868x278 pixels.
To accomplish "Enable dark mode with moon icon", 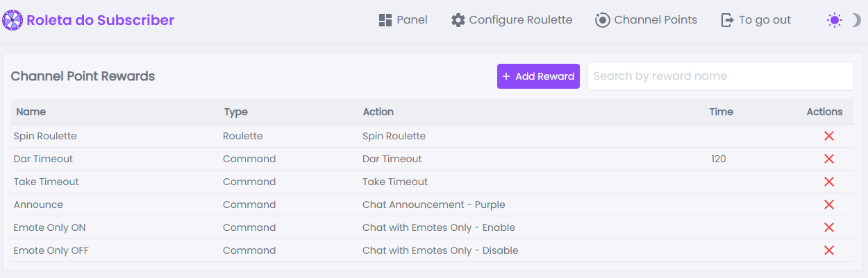I will [856, 20].
